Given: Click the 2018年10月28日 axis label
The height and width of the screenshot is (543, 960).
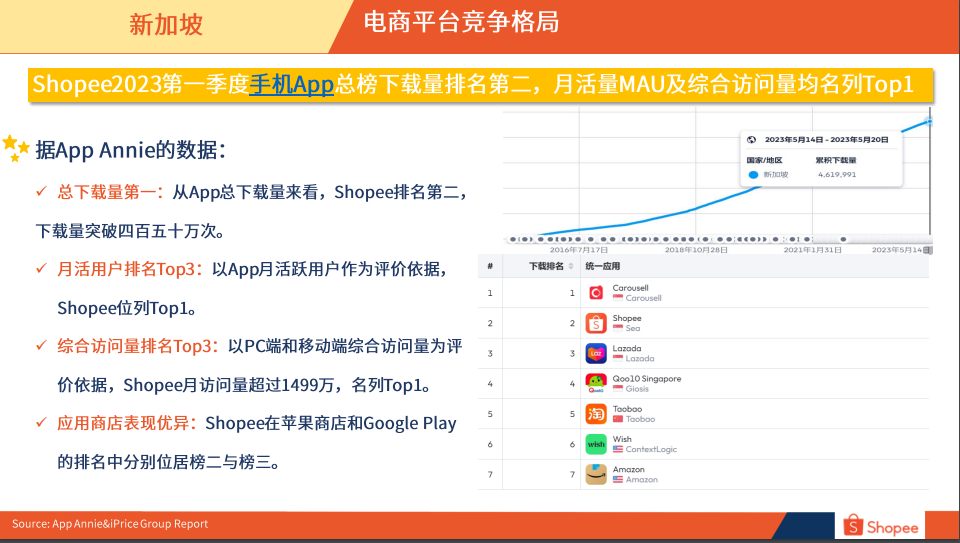Looking at the screenshot, I should 696,250.
